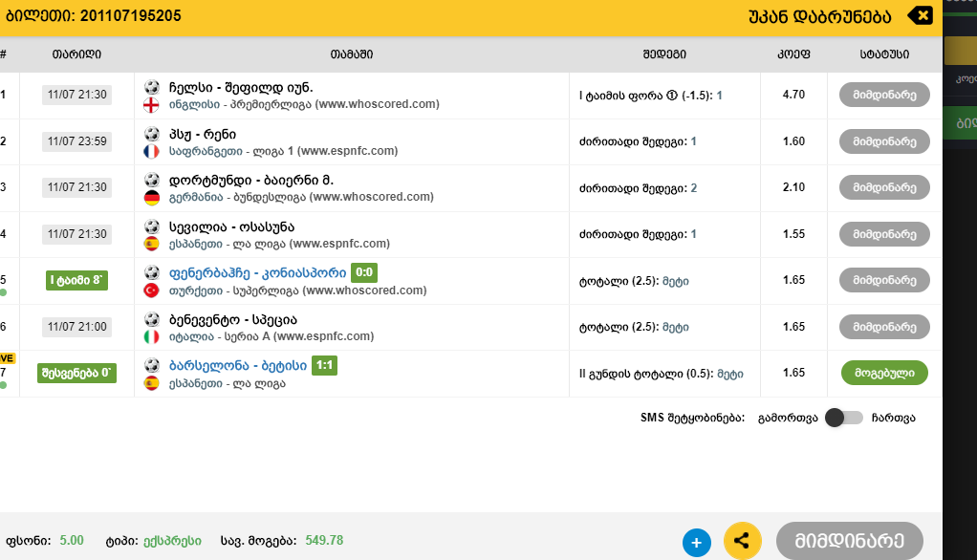Click მიმდინარე status for დორტმუნდი row
Image resolution: width=977 pixels, height=560 pixels.
[x=884, y=187]
